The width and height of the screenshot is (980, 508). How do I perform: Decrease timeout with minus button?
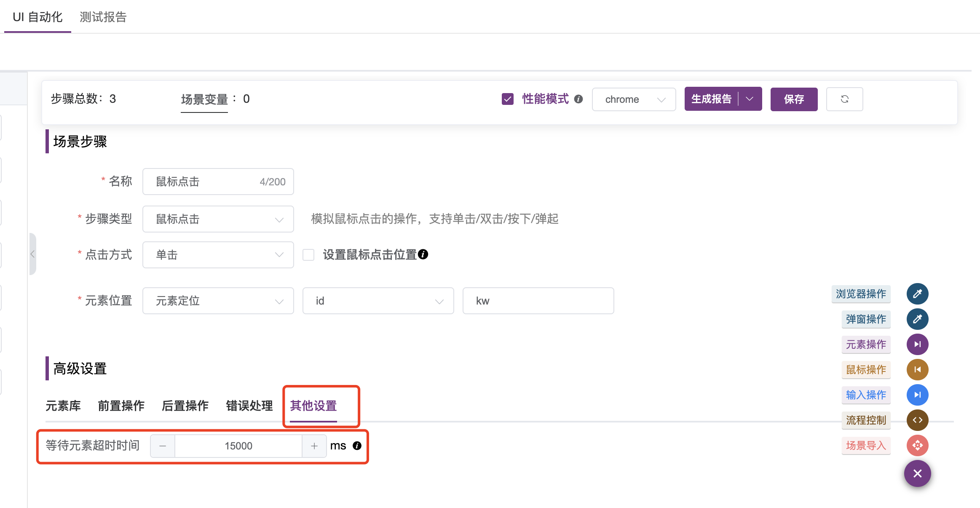click(x=163, y=446)
